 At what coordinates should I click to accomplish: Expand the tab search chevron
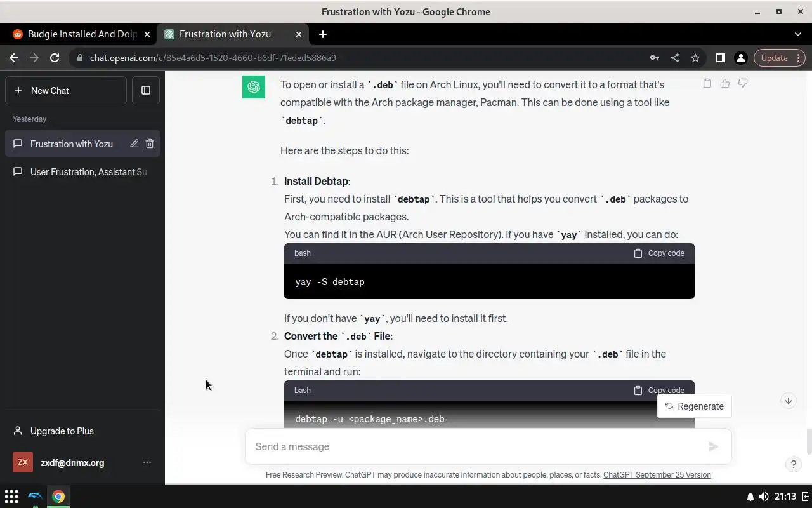[798, 34]
